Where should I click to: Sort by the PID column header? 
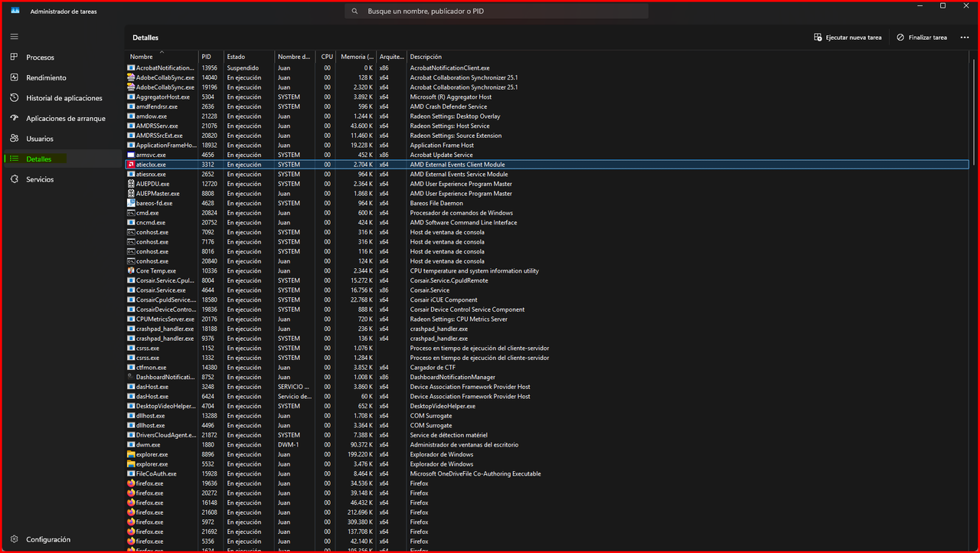tap(211, 57)
